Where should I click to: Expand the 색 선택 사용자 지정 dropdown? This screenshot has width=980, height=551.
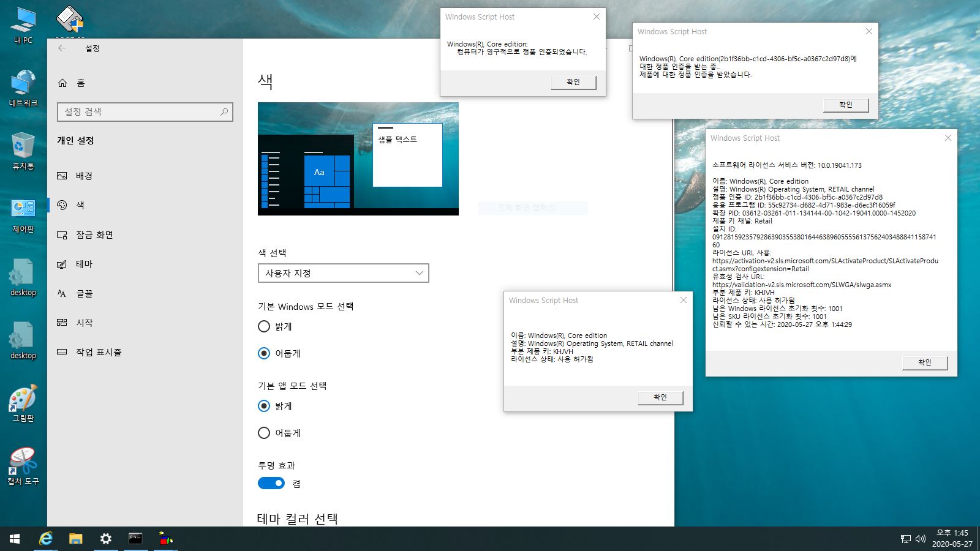(x=343, y=273)
